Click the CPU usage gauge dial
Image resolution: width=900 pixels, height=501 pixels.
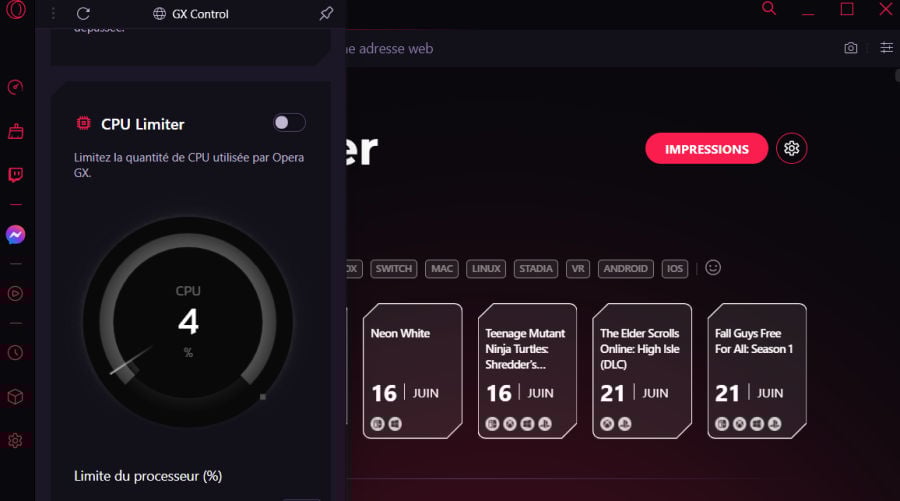point(188,322)
